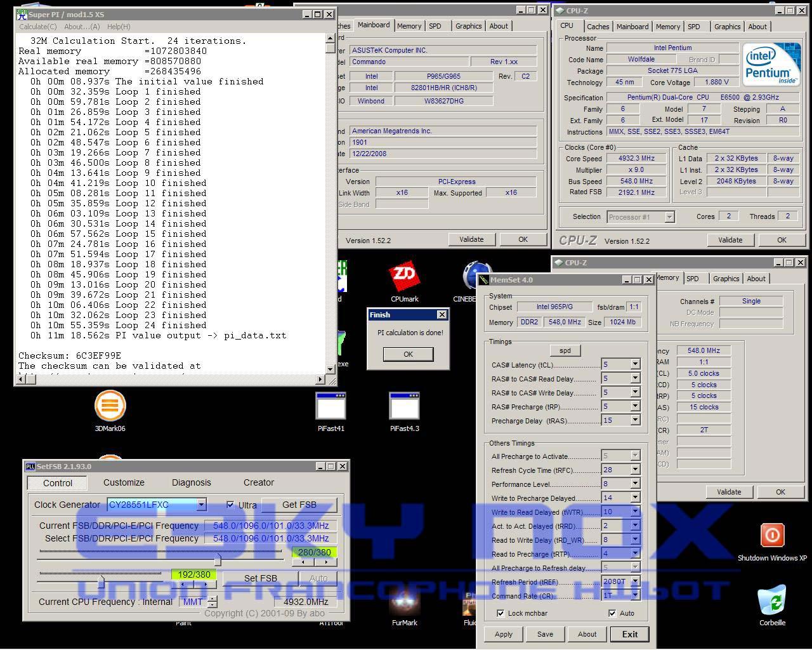Image resolution: width=812 pixels, height=650 pixels.
Task: Click Save button in MemSet
Action: [x=545, y=634]
